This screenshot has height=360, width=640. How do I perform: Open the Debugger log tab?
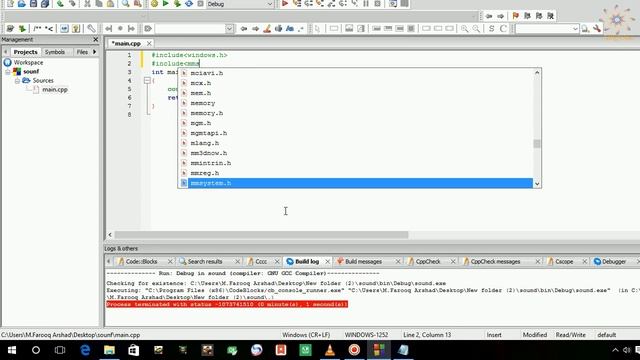pyautogui.click(x=613, y=261)
